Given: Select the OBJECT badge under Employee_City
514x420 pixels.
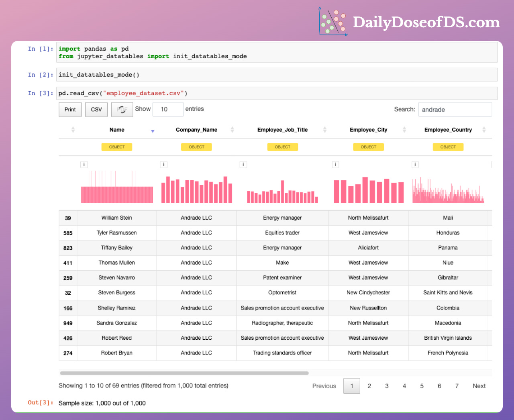Looking at the screenshot, I should 368,147.
